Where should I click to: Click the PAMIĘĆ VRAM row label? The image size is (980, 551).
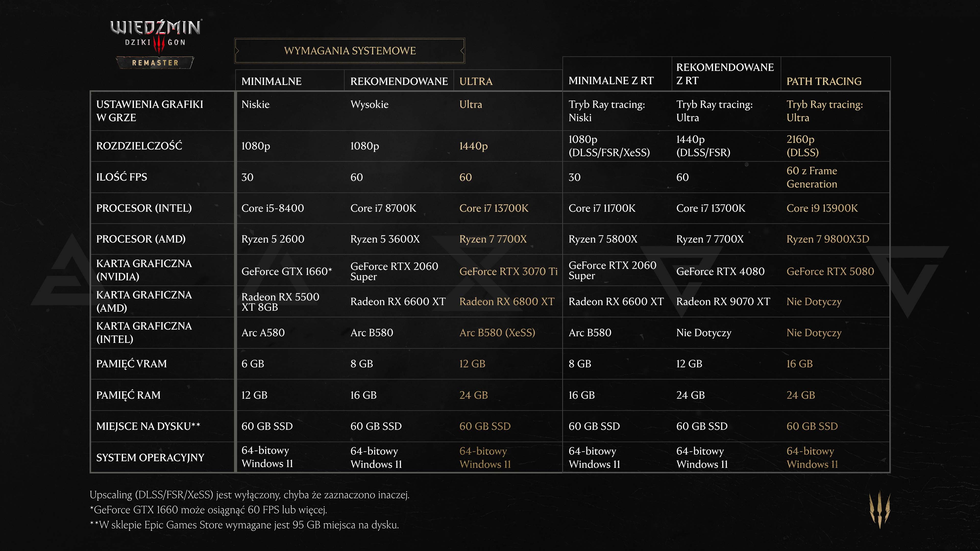pyautogui.click(x=131, y=364)
